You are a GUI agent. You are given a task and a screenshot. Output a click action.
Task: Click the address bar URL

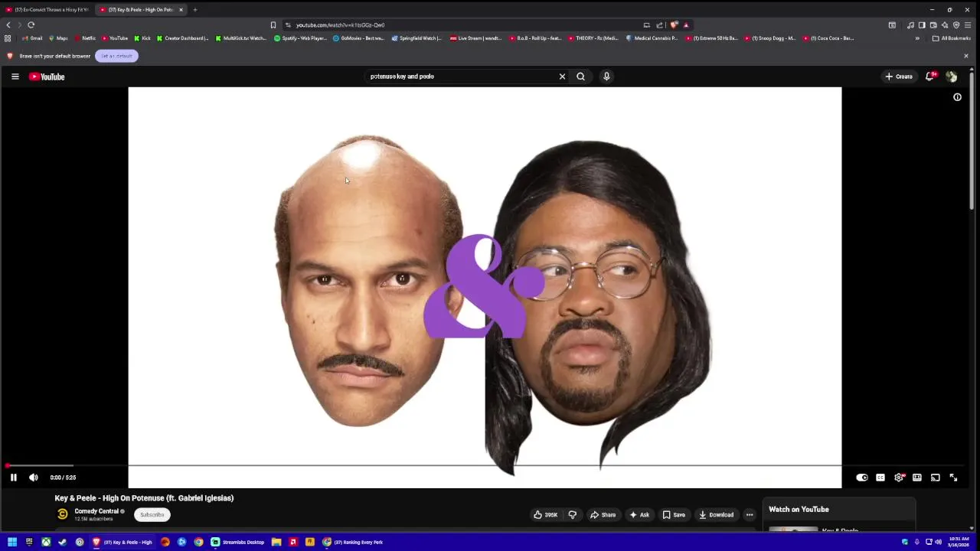tap(341, 25)
